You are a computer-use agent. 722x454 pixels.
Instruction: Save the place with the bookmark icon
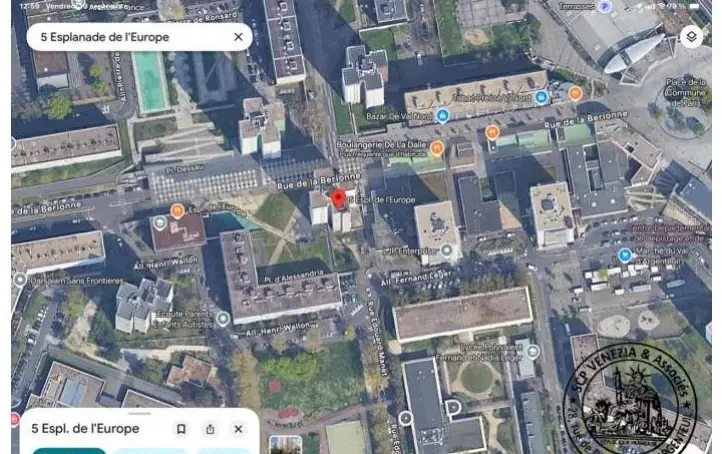(181, 429)
